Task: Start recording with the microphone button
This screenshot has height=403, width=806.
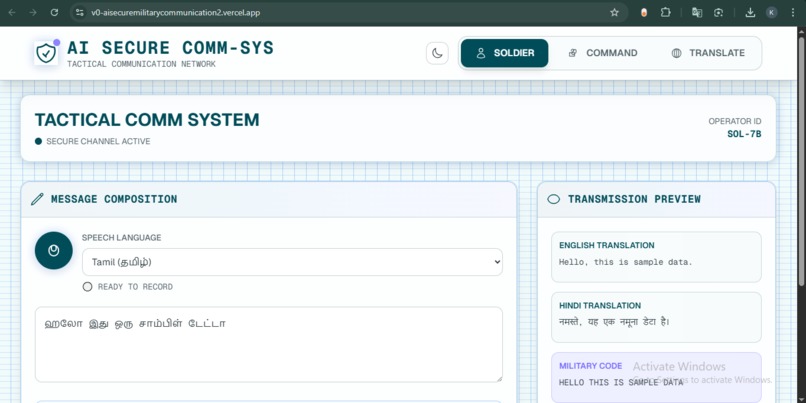Action: point(53,250)
